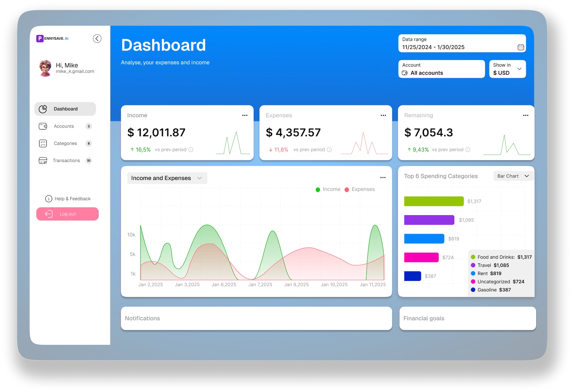Click the green Food and Drinks bar

(434, 201)
